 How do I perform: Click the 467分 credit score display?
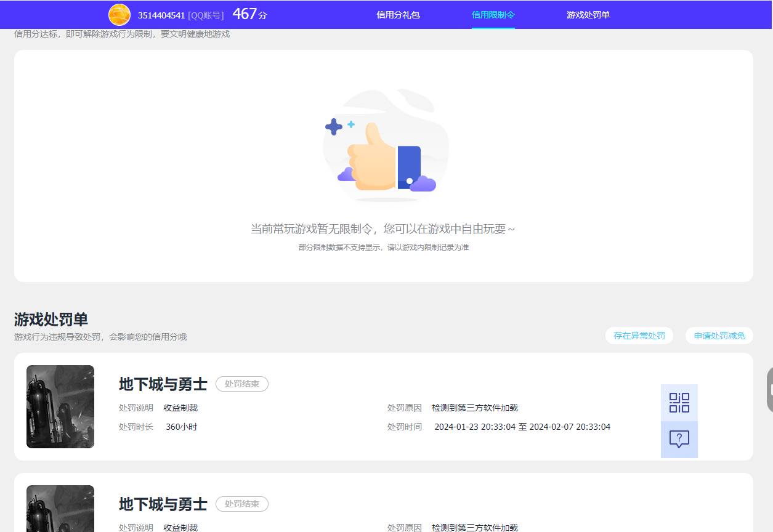(x=248, y=14)
